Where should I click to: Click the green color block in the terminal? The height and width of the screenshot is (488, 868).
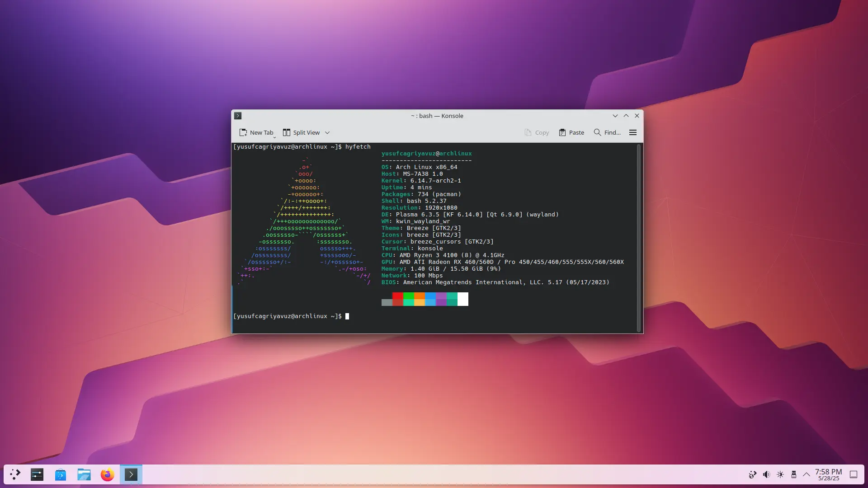(409, 299)
